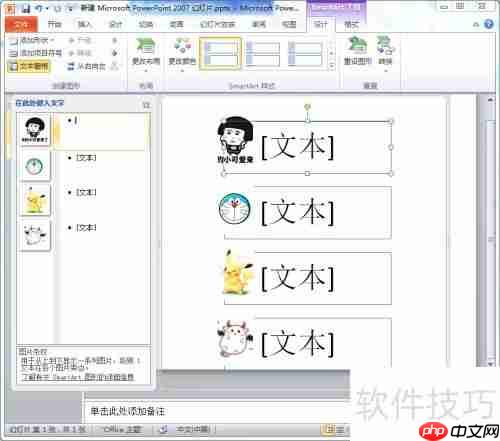Screen dimensions: 500x441
Task: Move selection down with the down arrow
Action: (115, 53)
